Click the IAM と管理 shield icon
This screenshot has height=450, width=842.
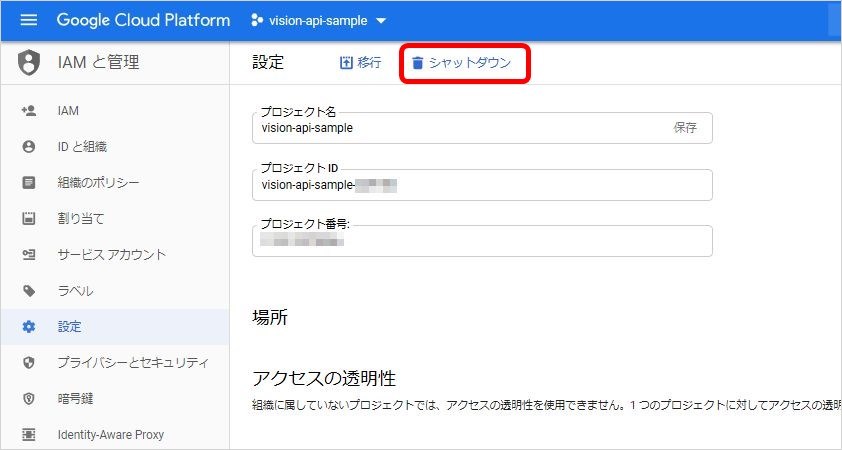pyautogui.click(x=28, y=62)
